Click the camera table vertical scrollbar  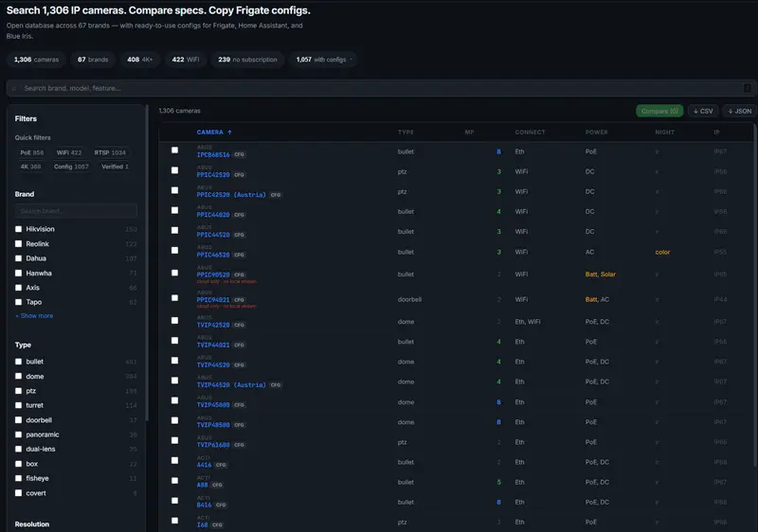[x=754, y=294]
